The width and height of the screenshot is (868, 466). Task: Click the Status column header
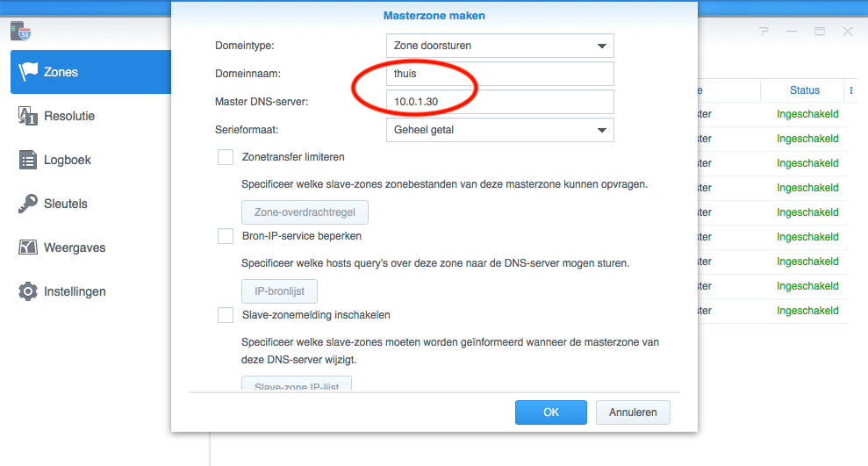pos(804,90)
